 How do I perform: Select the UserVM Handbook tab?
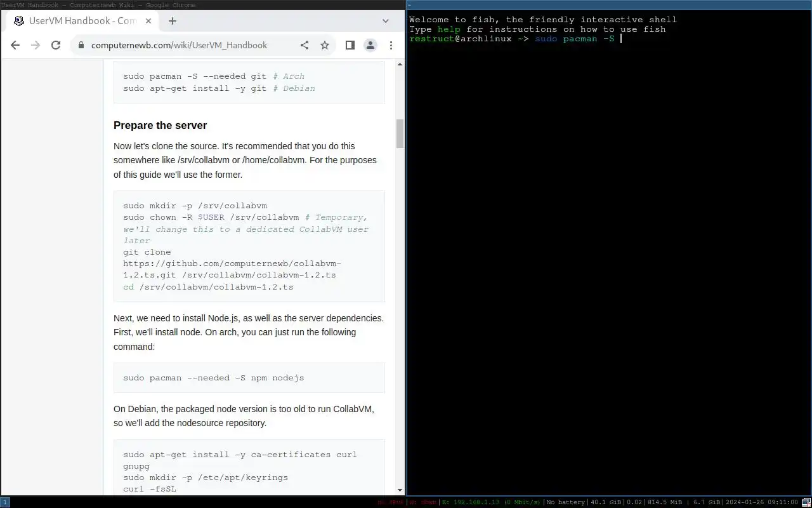pos(81,21)
